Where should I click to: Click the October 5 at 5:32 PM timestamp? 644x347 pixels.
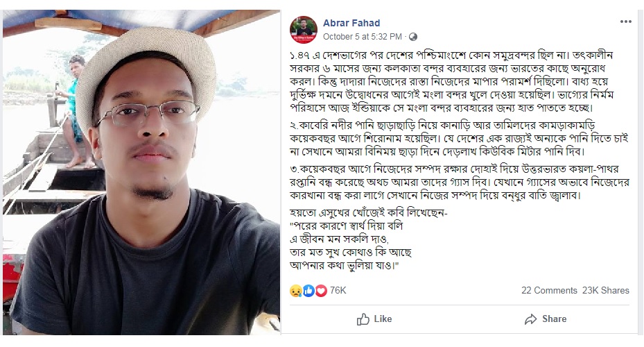point(363,37)
